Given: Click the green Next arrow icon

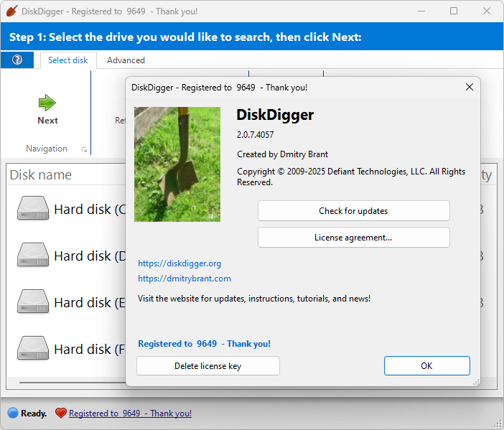Looking at the screenshot, I should tap(47, 103).
